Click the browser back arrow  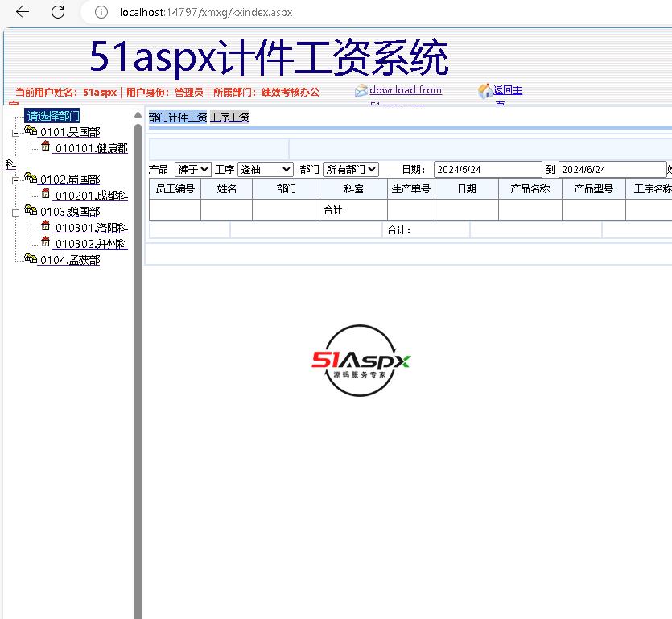[x=23, y=12]
